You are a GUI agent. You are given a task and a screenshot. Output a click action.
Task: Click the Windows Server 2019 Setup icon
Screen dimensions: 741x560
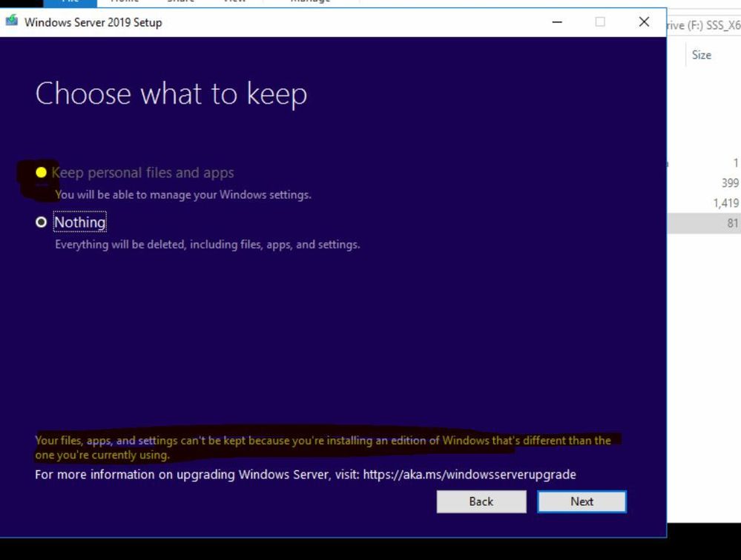pyautogui.click(x=12, y=22)
